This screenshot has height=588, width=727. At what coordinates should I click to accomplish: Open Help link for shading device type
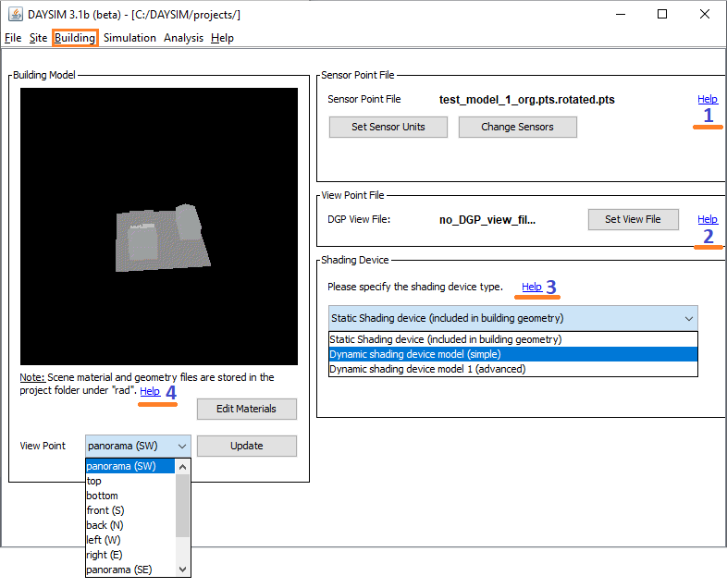(531, 287)
